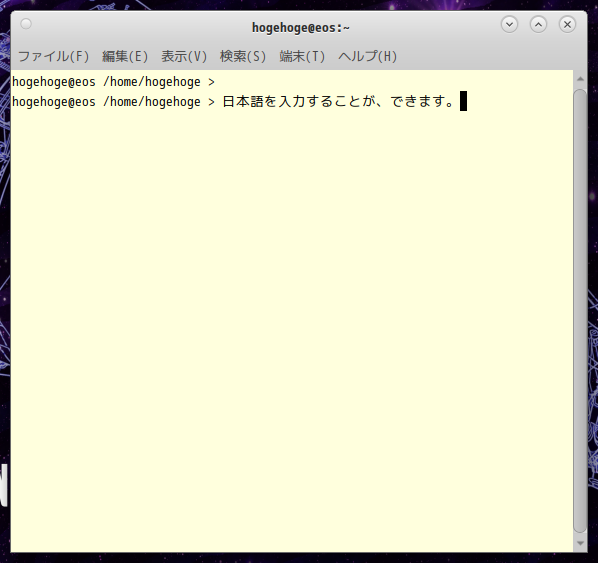Open the 表示(V) menu
The width and height of the screenshot is (598, 563).
pos(184,56)
